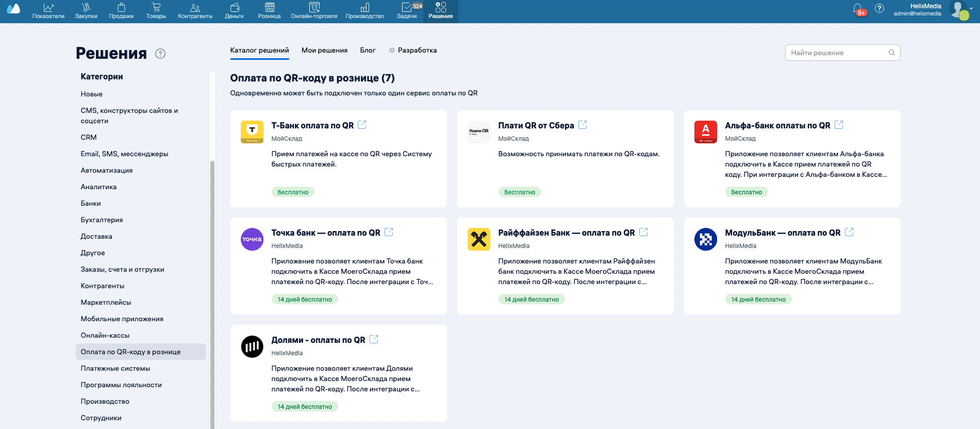Screen dimensions: 980x429
Task: Open Альфа-банк оплаты по QR external link icon
Action: click(839, 125)
